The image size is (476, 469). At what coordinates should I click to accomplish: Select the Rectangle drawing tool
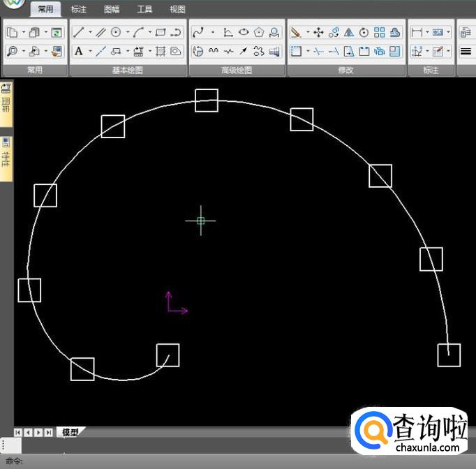(x=161, y=32)
